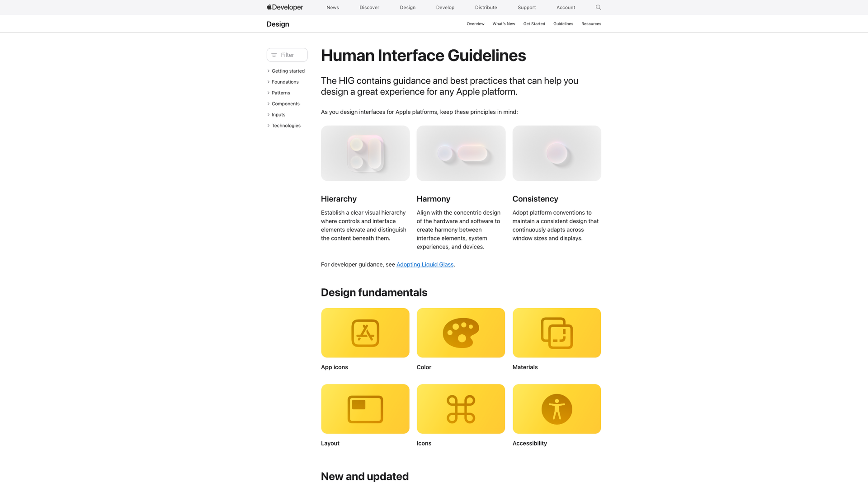Screen dimensions: 868x488
Task: View the Harmony principle thumbnail image
Action: [x=461, y=153]
